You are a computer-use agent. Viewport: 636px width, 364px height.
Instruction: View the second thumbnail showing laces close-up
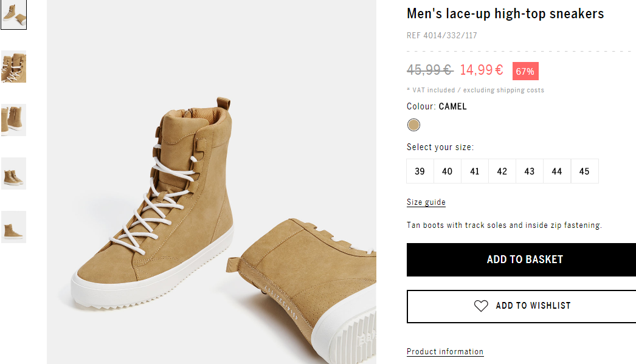13,66
